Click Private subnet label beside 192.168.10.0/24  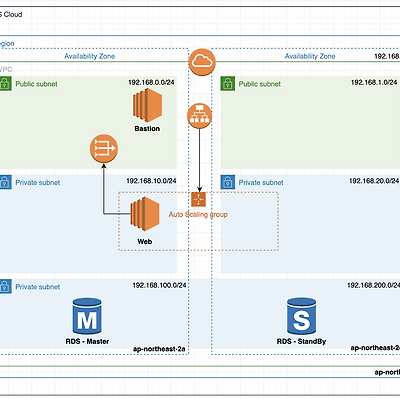coord(38,183)
